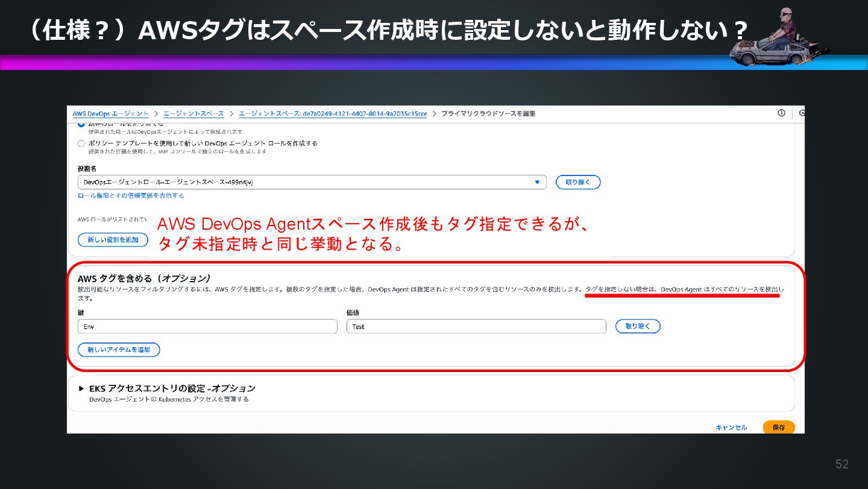Select the policy template new role option

click(x=81, y=144)
